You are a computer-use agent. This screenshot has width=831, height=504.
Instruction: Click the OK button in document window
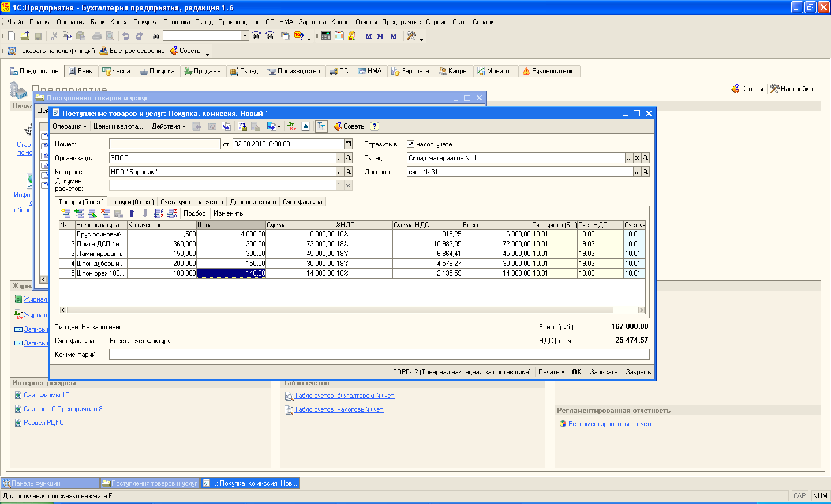tap(577, 372)
